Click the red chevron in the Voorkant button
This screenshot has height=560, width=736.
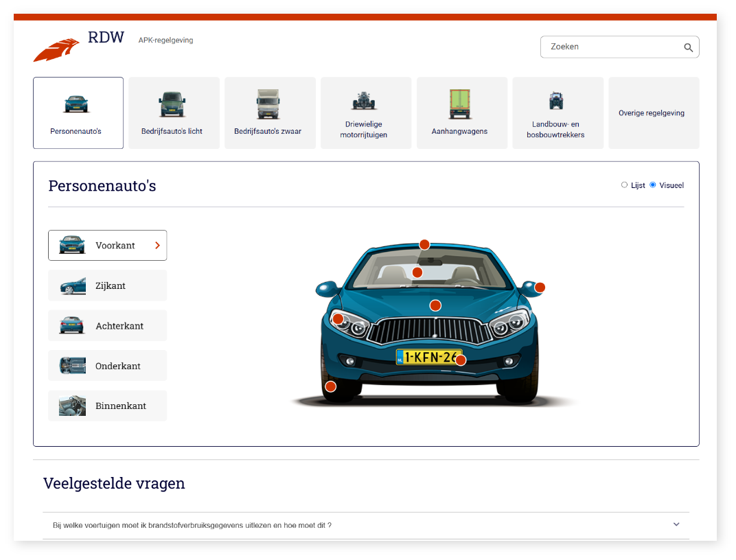click(x=158, y=245)
